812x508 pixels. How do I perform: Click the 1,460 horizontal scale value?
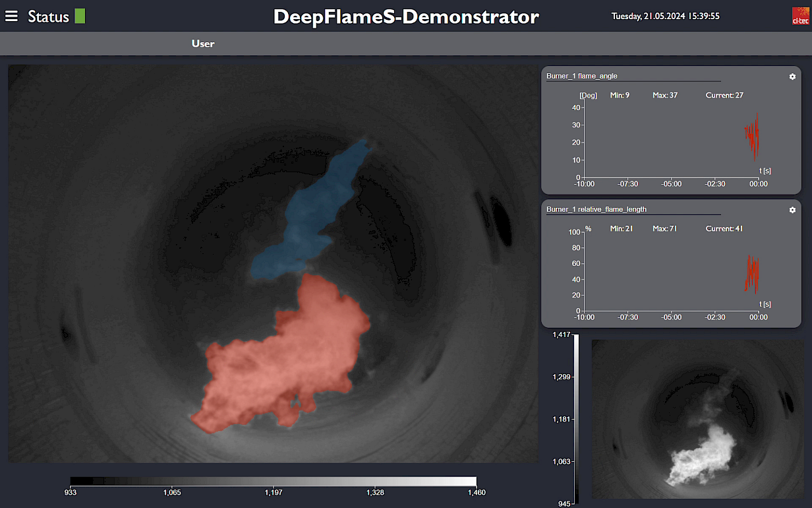pyautogui.click(x=476, y=493)
